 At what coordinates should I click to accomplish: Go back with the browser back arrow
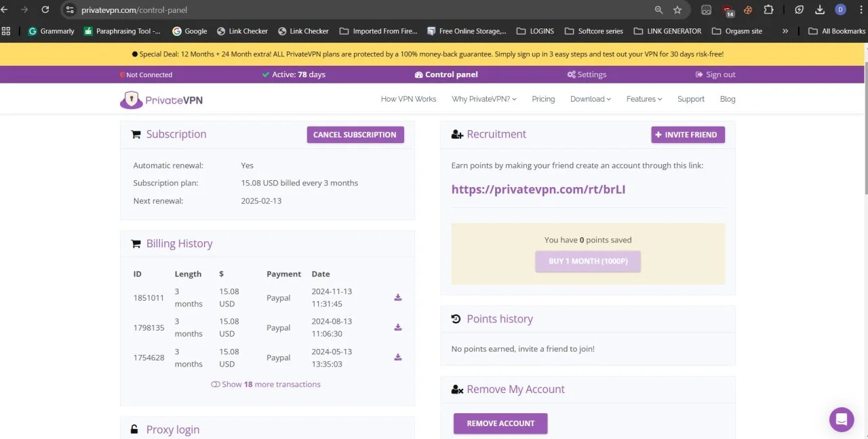[x=4, y=9]
